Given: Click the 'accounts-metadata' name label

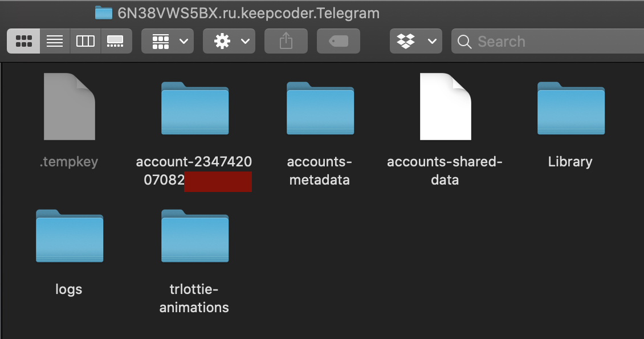Looking at the screenshot, I should click(320, 171).
